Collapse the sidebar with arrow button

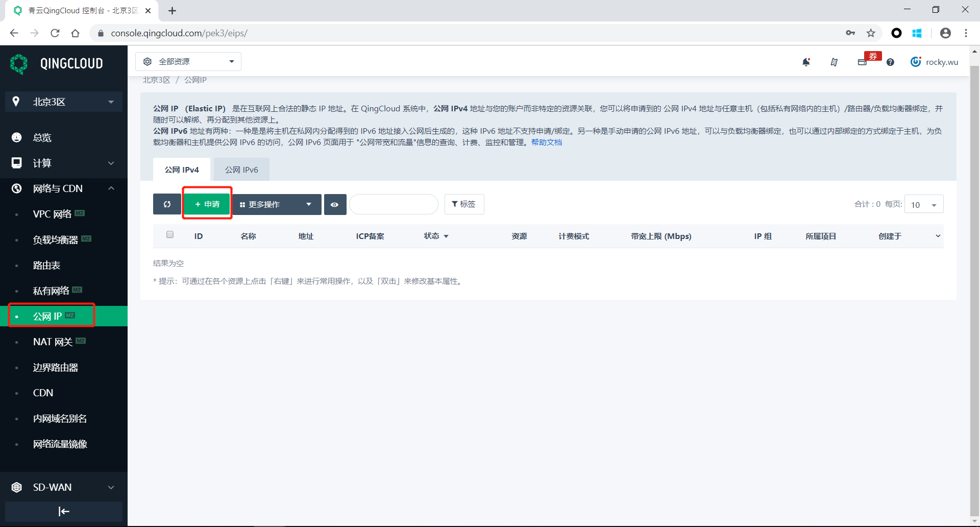(64, 511)
